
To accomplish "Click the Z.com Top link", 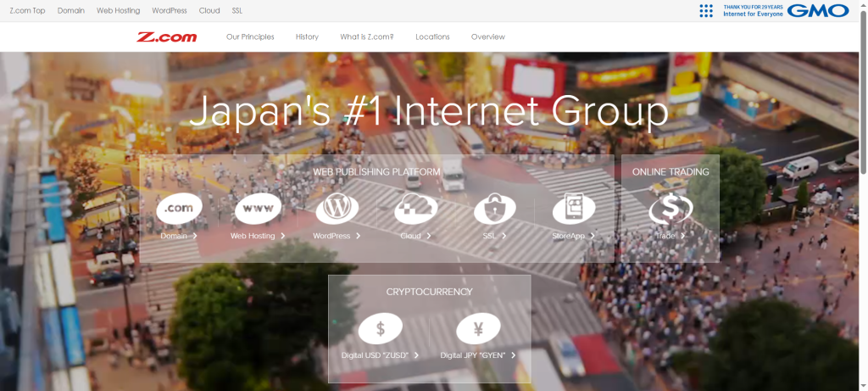I will (27, 11).
